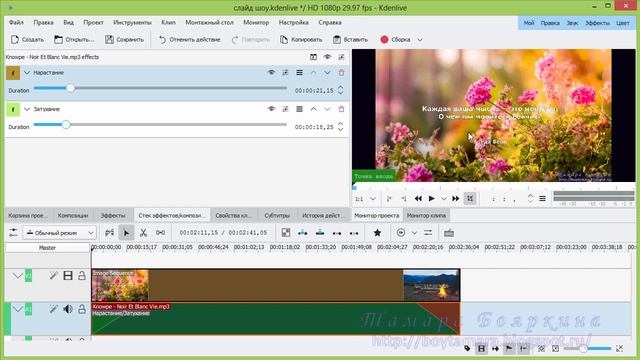
Task: Switch to the Субтитры tab
Action: (277, 215)
